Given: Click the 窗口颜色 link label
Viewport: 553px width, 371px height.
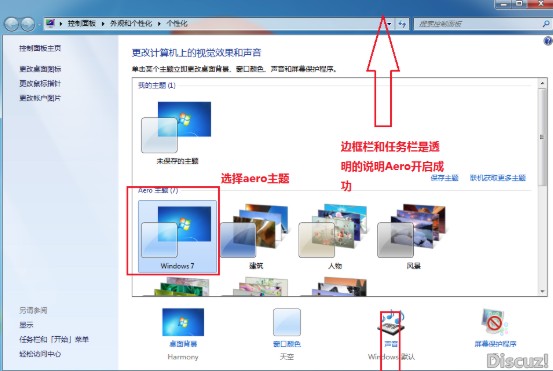Looking at the screenshot, I should 287,344.
